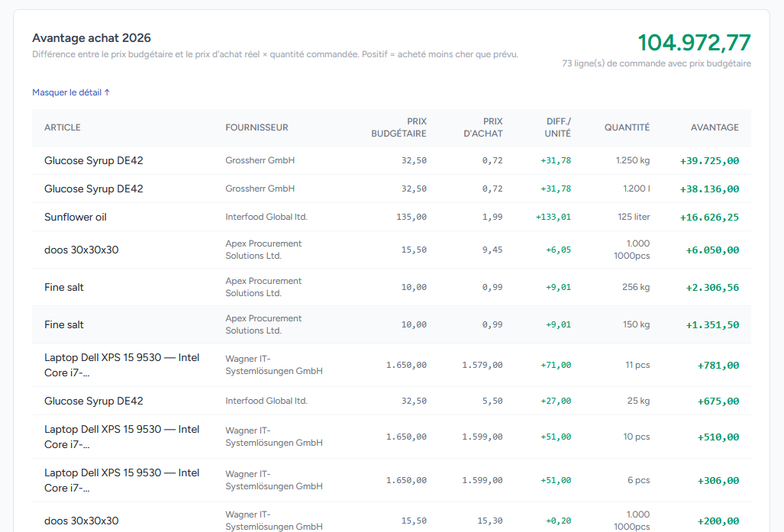Viewport: 784px width, 532px height.
Task: Click the 1.579,00 purchase price cell
Action: tap(482, 365)
